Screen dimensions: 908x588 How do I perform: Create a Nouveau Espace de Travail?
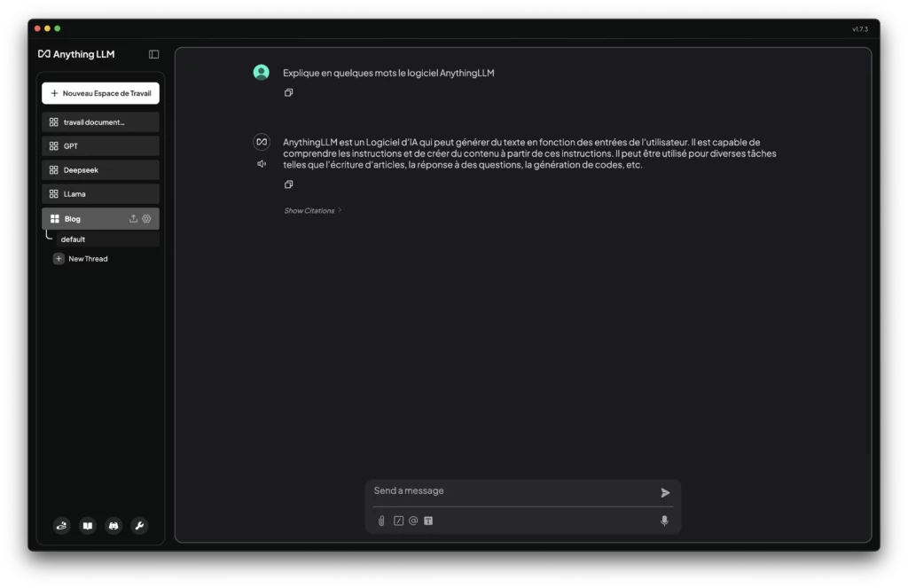[101, 93]
